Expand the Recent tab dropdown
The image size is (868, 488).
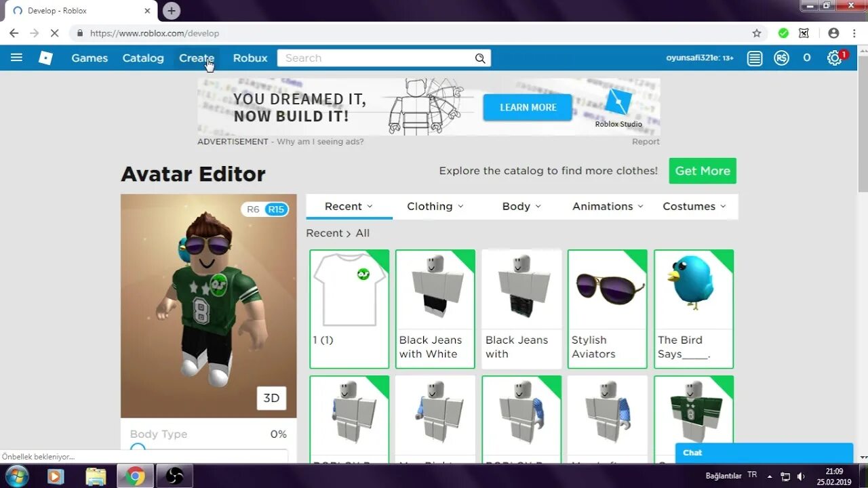[x=349, y=206]
